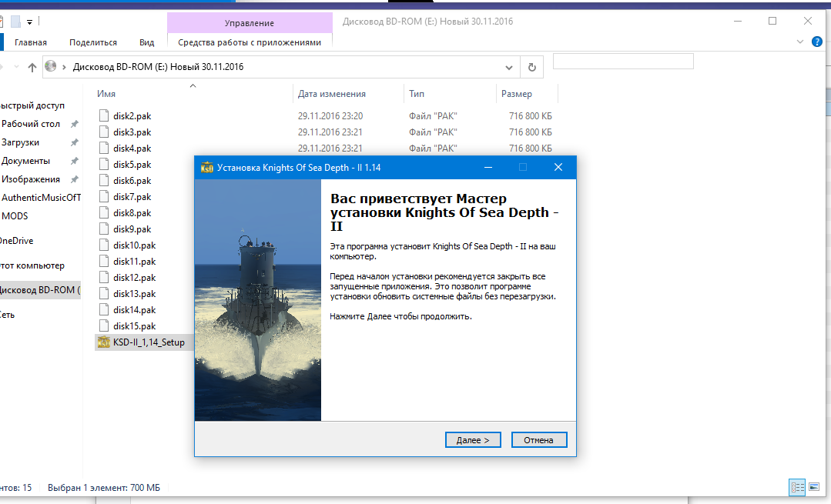This screenshot has height=504, width=831.
Task: Click the Отмена button in the installer
Action: 539,440
